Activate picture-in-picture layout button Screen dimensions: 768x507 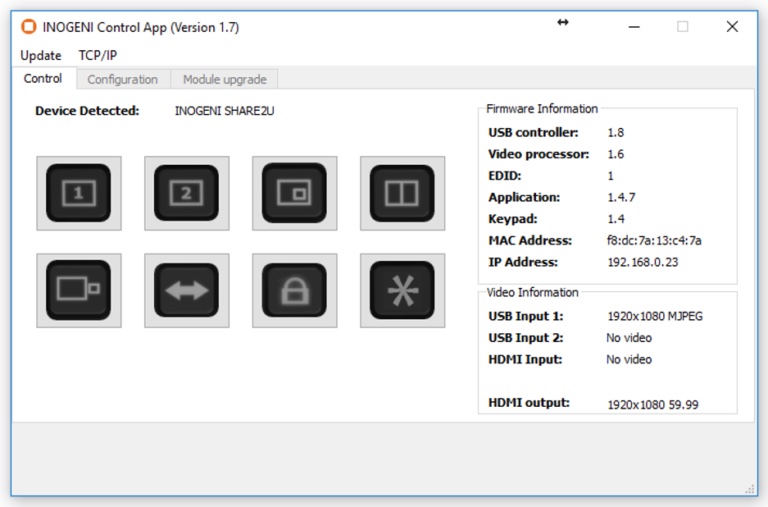[294, 193]
